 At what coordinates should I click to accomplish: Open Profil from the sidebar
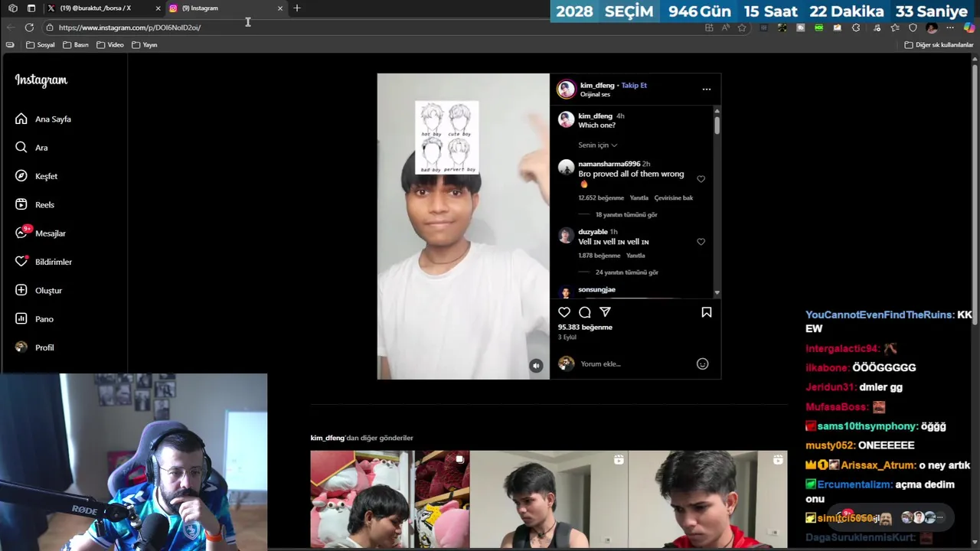click(x=34, y=347)
